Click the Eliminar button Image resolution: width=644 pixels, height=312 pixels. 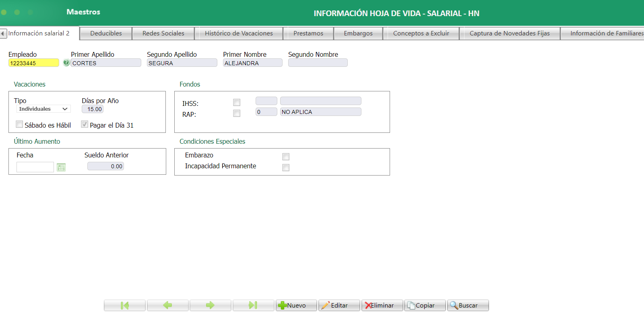(x=382, y=306)
